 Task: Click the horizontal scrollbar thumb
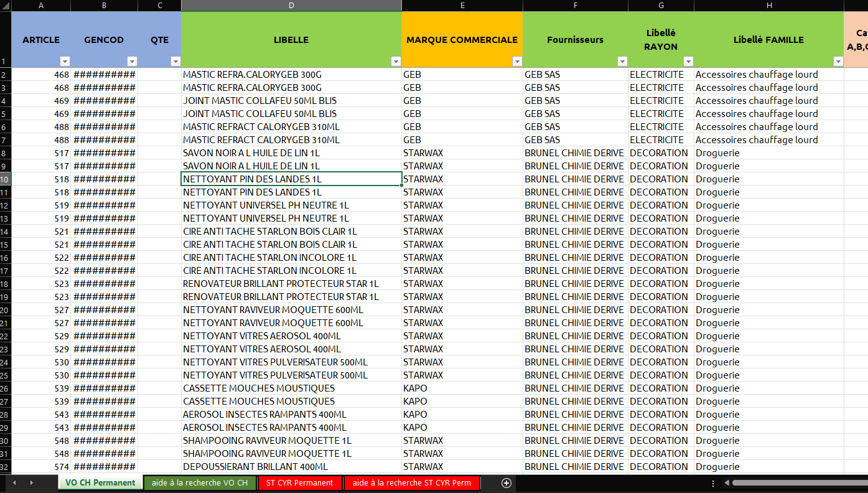pos(800,483)
